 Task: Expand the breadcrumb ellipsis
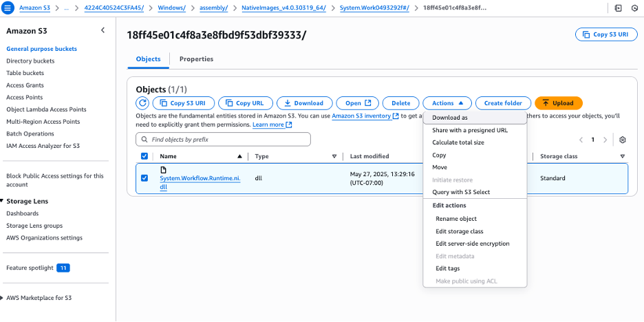(x=67, y=8)
